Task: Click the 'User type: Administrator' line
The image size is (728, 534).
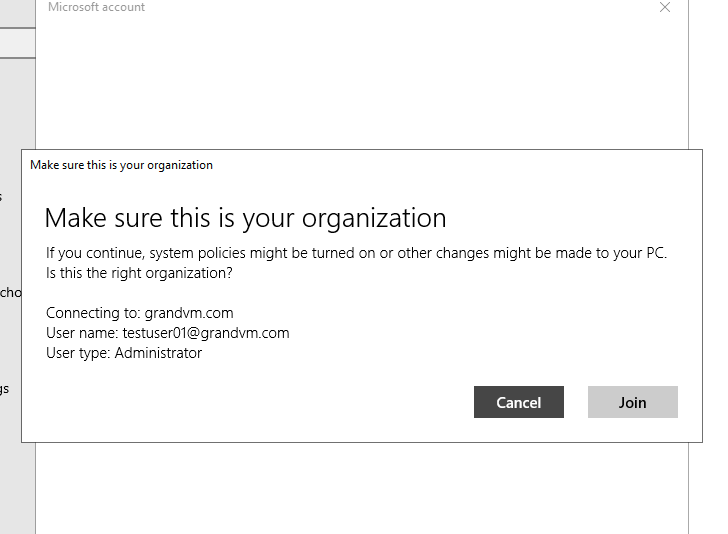Action: click(124, 353)
